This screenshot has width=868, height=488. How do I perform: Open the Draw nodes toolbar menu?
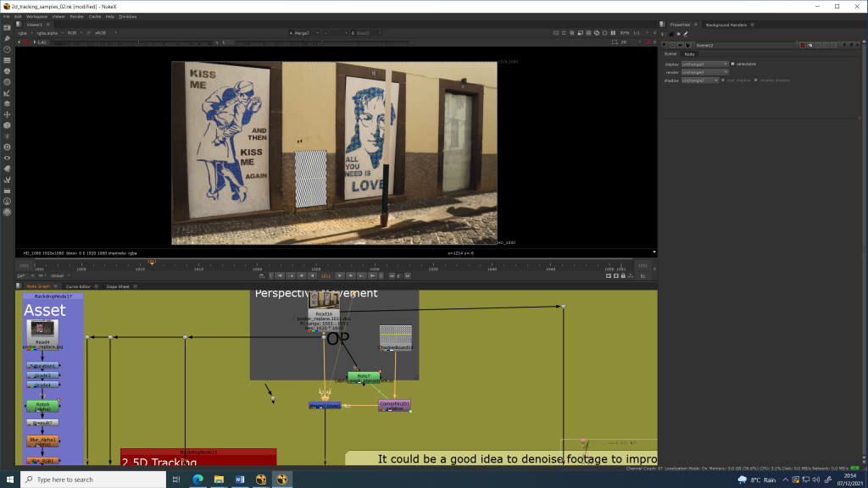(7, 39)
